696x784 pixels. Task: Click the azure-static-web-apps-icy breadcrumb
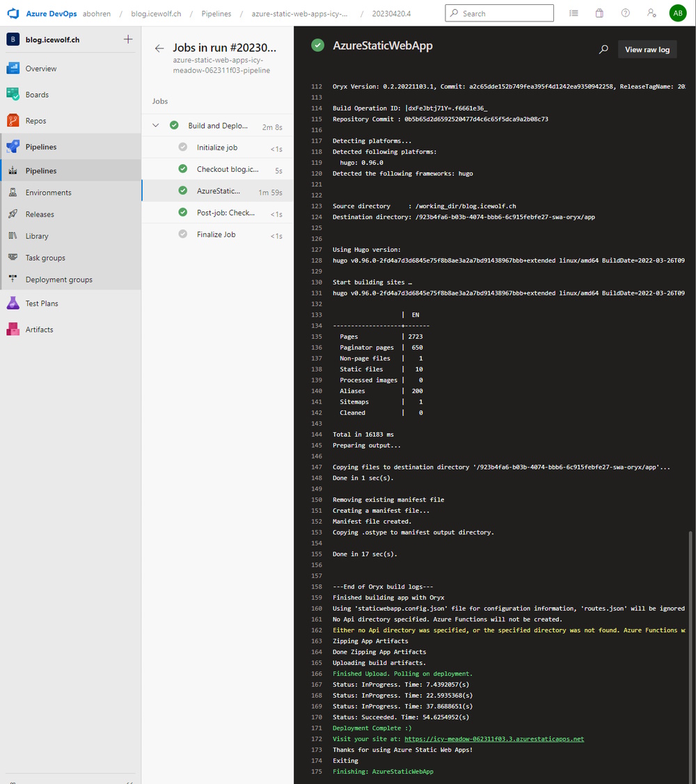(x=299, y=13)
